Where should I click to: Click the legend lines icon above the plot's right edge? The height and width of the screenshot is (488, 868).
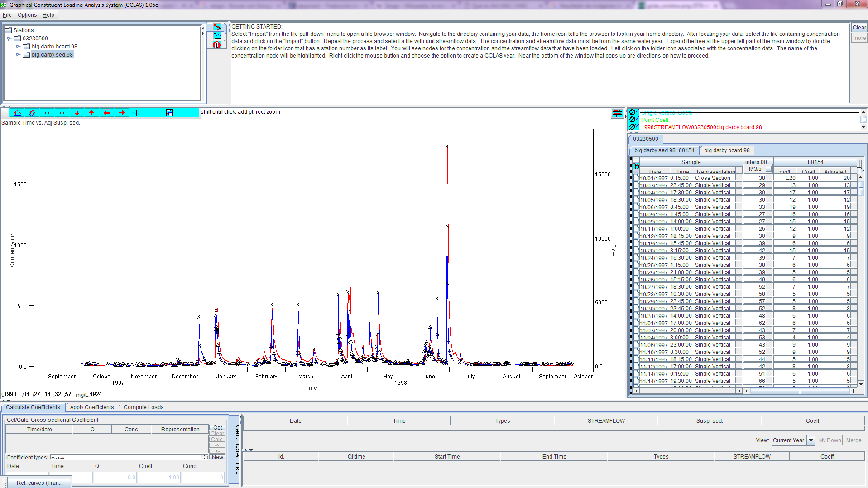coord(617,113)
